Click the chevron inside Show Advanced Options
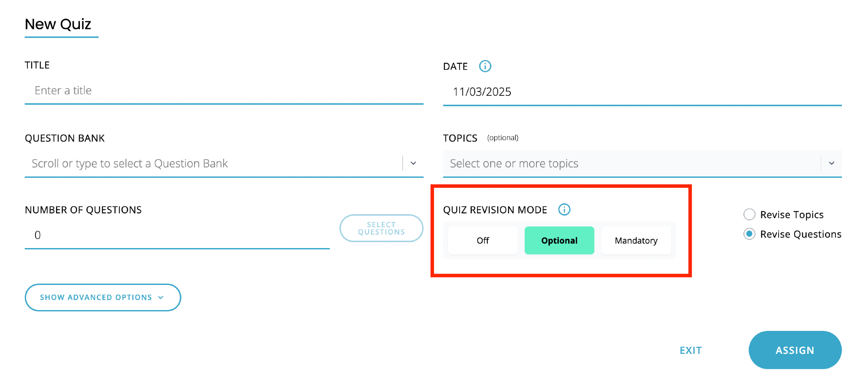The width and height of the screenshot is (868, 389). (161, 297)
